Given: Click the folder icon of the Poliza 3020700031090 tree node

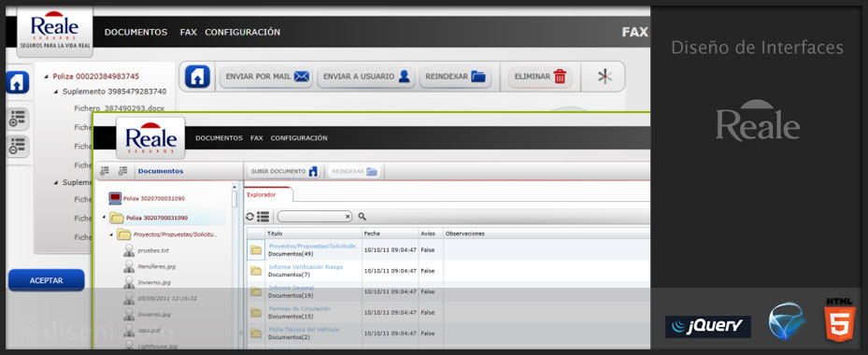Looking at the screenshot, I should tap(116, 218).
